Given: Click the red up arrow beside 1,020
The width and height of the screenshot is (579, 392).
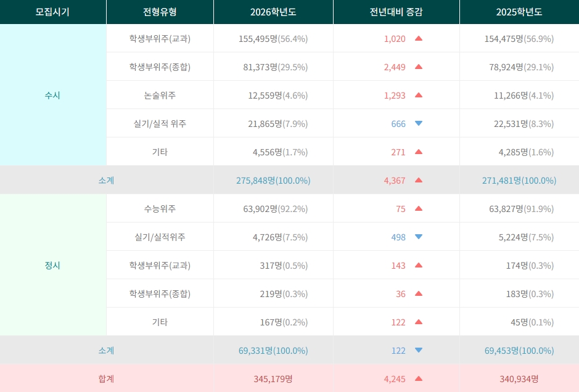Looking at the screenshot, I should [x=419, y=38].
